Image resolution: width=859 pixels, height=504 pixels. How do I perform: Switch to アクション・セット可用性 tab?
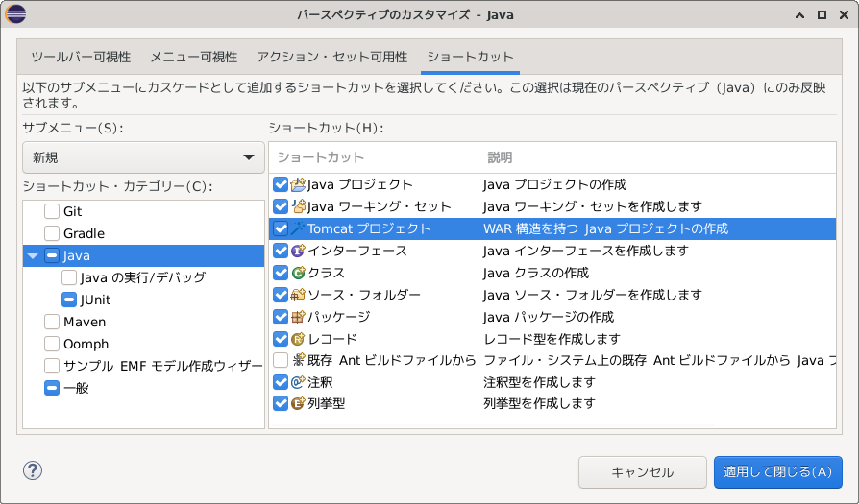[332, 57]
